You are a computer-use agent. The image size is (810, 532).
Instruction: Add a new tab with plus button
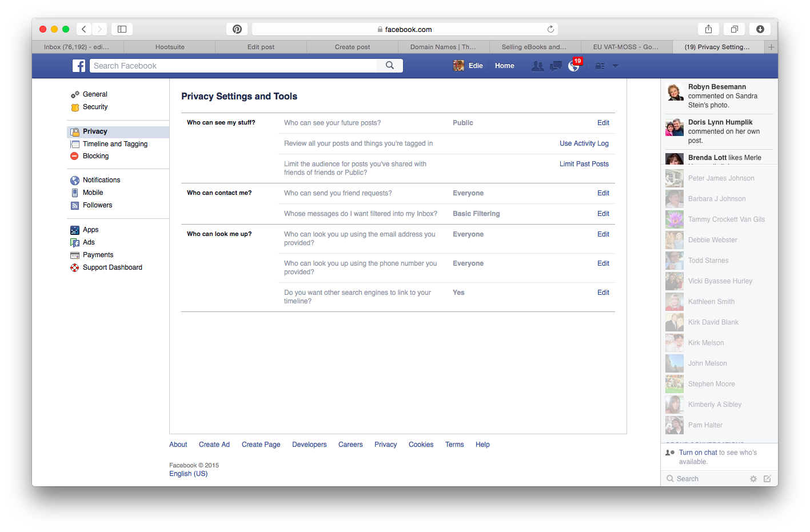[x=771, y=47]
